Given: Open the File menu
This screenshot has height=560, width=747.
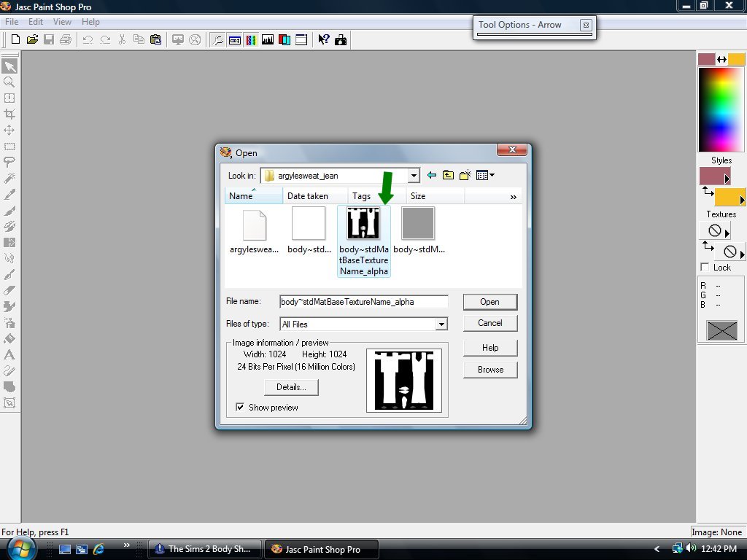Looking at the screenshot, I should [x=12, y=22].
